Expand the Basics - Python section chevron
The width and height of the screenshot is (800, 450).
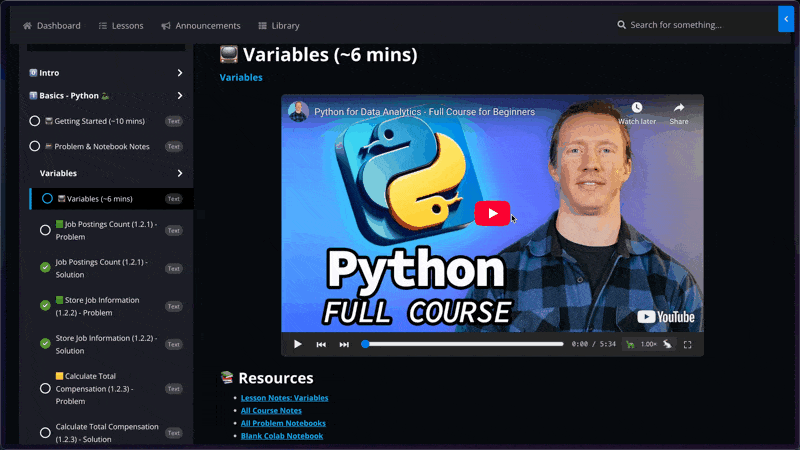pyautogui.click(x=180, y=96)
